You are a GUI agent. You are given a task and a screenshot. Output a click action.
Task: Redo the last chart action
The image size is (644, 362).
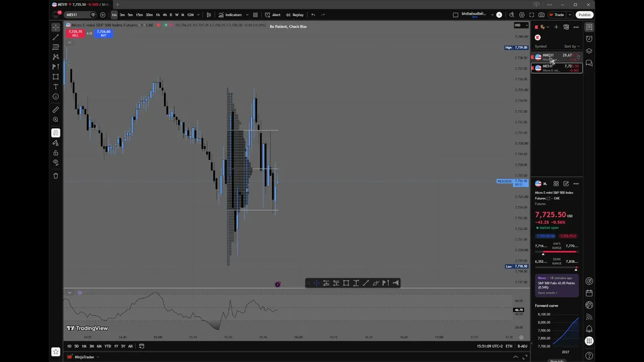(323, 15)
